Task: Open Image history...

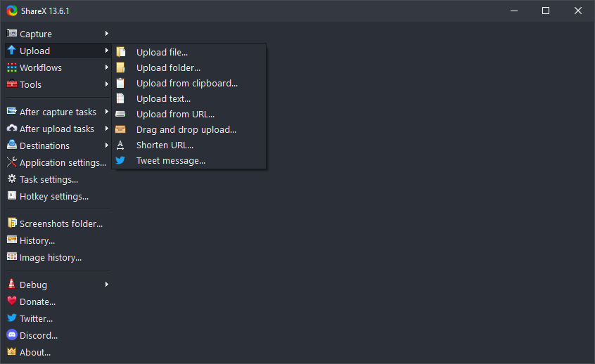Action: coord(51,257)
